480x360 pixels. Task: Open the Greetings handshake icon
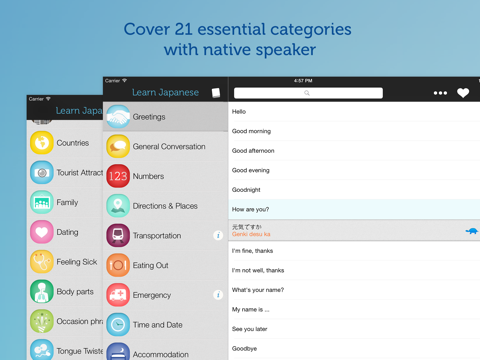click(x=118, y=117)
